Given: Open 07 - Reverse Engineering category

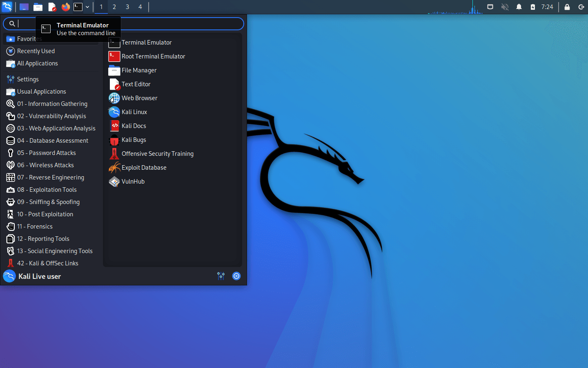Looking at the screenshot, I should pyautogui.click(x=51, y=177).
